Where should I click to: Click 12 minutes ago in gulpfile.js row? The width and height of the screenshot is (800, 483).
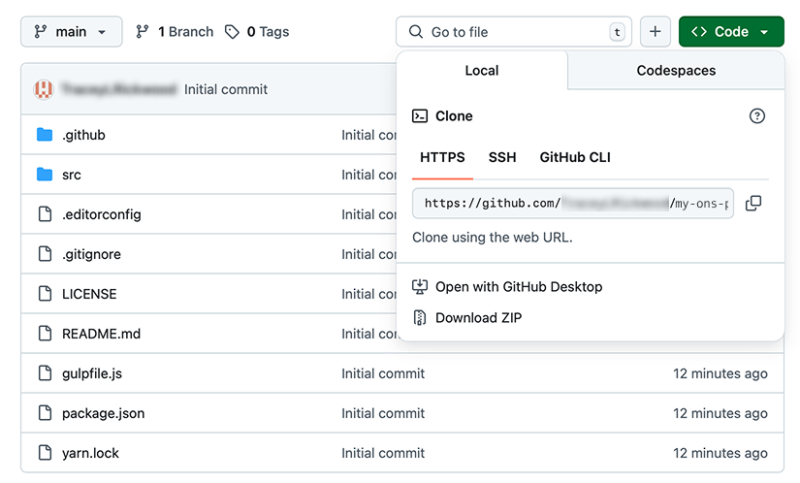click(x=720, y=373)
